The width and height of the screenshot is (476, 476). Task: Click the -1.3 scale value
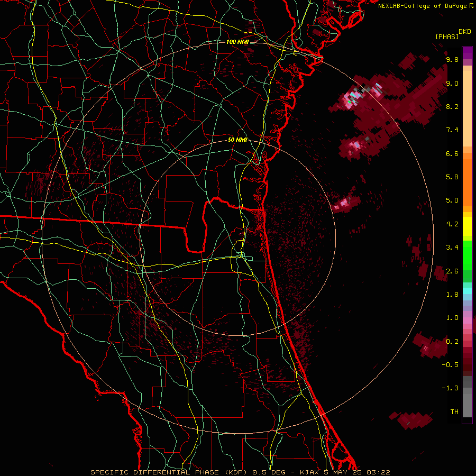coord(450,388)
